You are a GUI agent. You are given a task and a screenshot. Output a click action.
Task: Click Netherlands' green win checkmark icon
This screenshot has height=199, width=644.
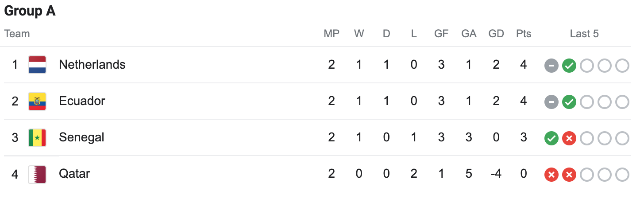569,66
